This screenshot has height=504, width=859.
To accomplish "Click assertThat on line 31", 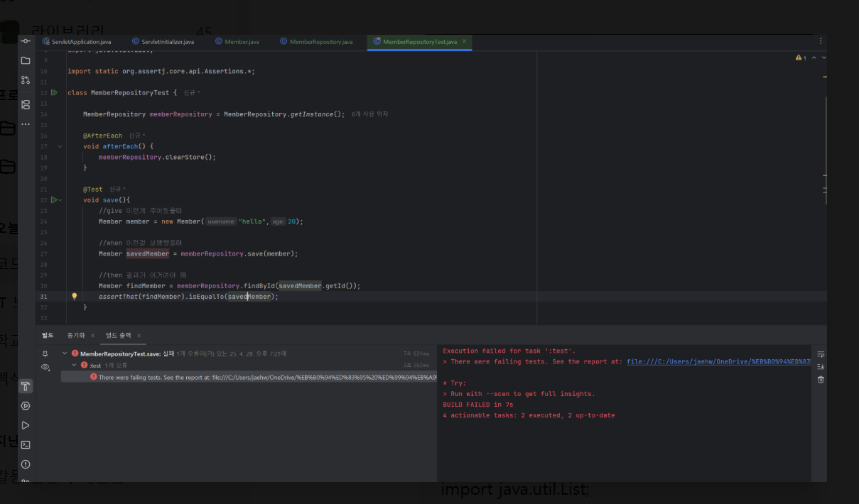I will pyautogui.click(x=118, y=297).
